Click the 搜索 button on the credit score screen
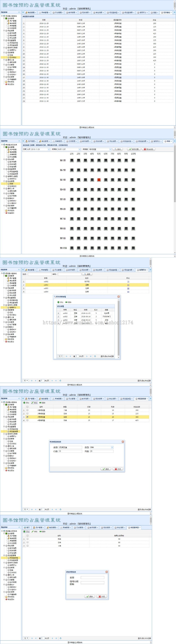The width and height of the screenshot is (176, 644). pos(87,274)
